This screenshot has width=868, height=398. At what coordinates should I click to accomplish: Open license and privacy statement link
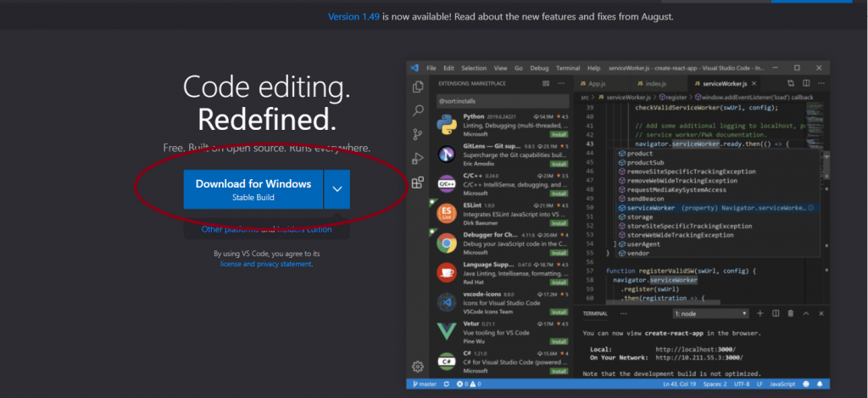(x=265, y=264)
